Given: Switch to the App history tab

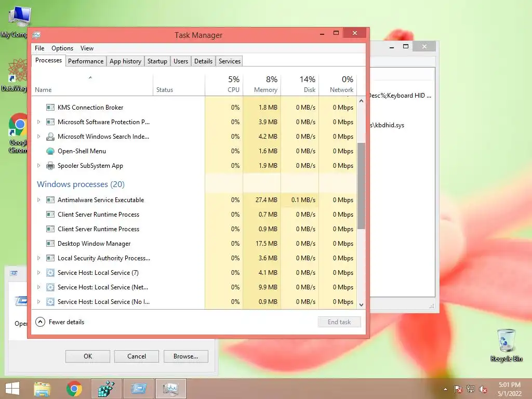Looking at the screenshot, I should tap(125, 61).
